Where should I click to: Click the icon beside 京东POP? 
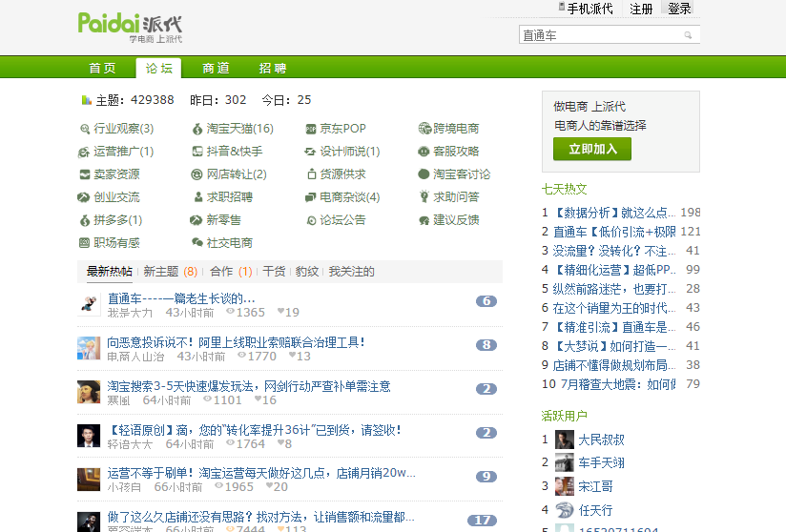(x=311, y=129)
